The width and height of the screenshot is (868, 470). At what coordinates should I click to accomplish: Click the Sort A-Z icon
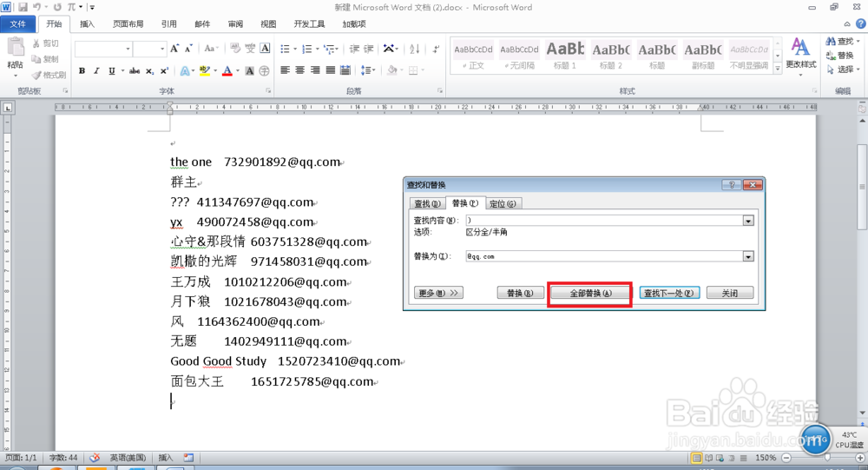tap(415, 49)
